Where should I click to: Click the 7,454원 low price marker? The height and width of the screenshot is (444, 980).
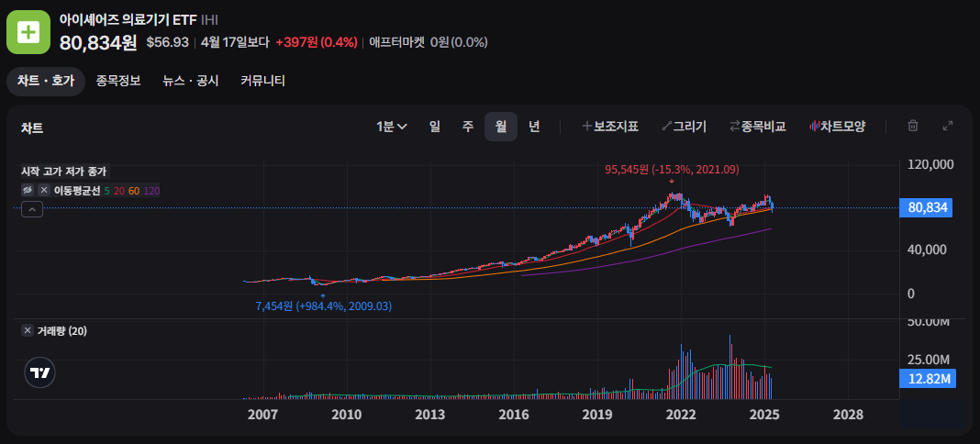click(x=324, y=306)
